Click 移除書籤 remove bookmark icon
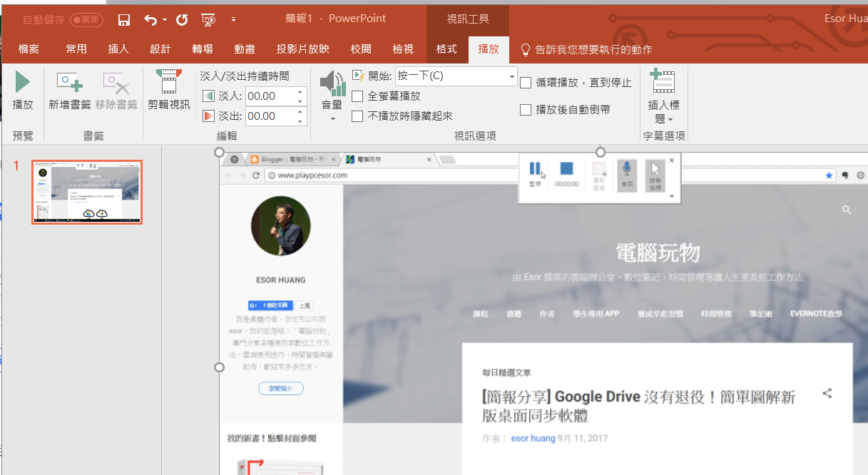The image size is (868, 475). click(x=116, y=91)
